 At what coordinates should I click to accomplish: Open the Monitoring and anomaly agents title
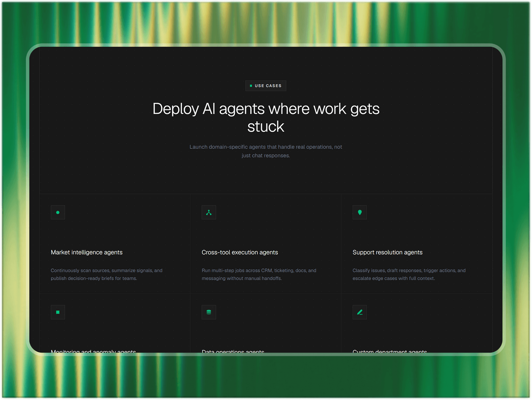[x=93, y=351]
